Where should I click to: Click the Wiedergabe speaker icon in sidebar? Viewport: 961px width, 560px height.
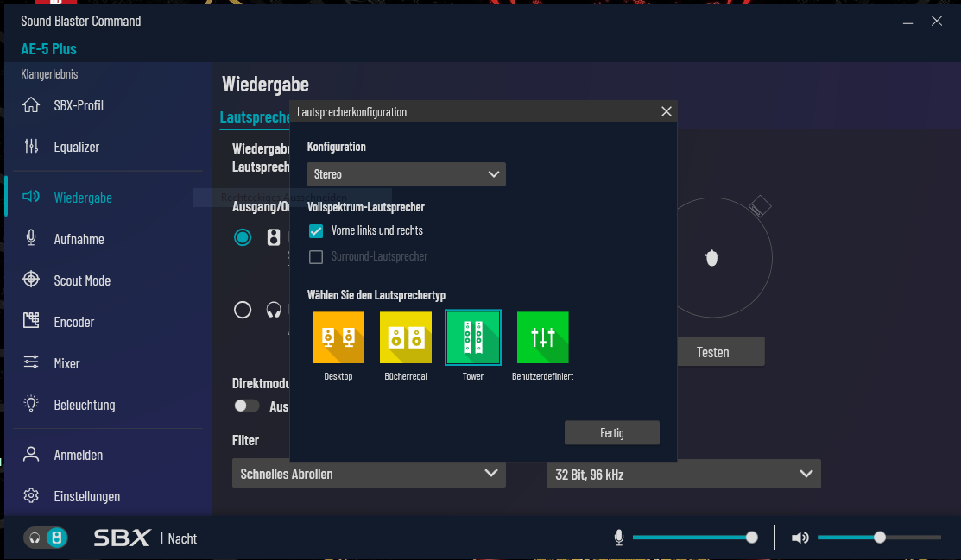[x=31, y=197]
